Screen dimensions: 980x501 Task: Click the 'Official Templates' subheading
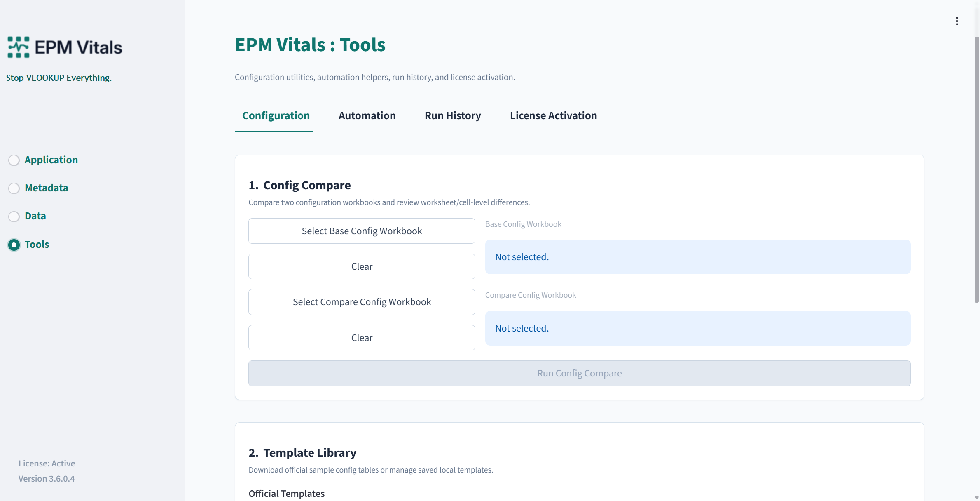point(286,494)
